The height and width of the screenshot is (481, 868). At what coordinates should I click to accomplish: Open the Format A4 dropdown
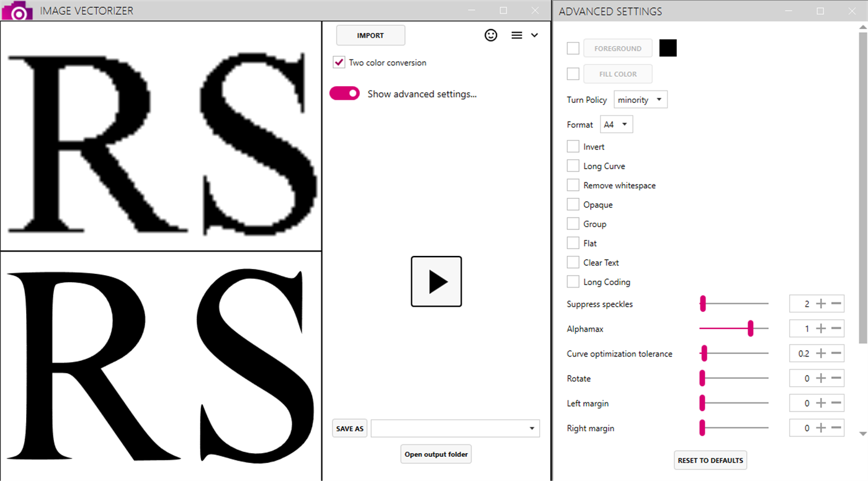(616, 124)
